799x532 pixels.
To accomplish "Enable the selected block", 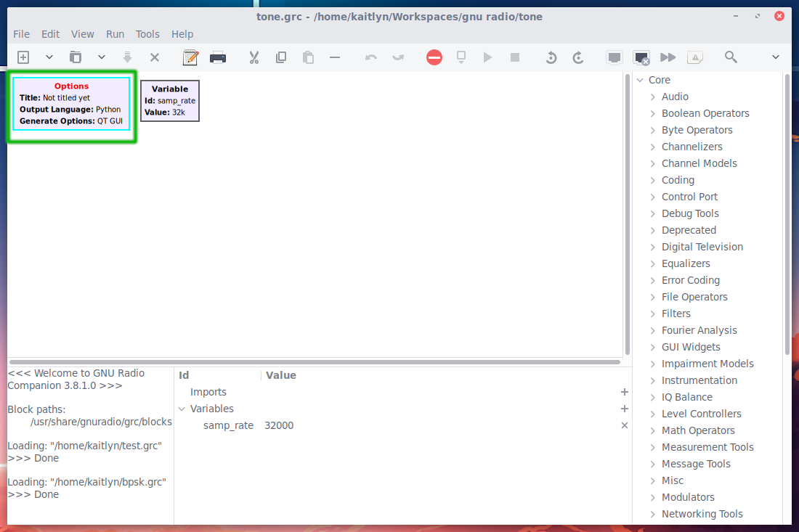I will click(x=614, y=57).
